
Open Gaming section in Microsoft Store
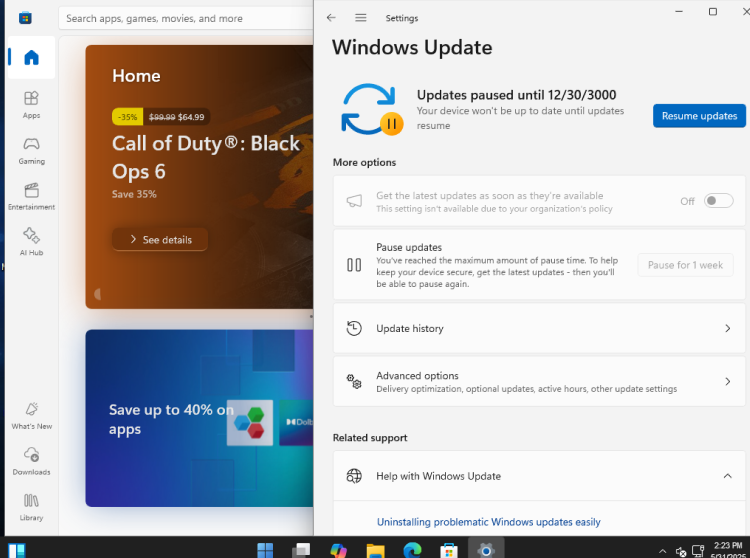[x=31, y=151]
